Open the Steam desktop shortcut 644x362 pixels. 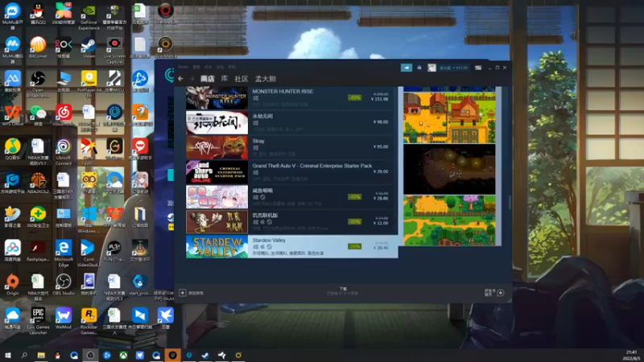(x=89, y=47)
